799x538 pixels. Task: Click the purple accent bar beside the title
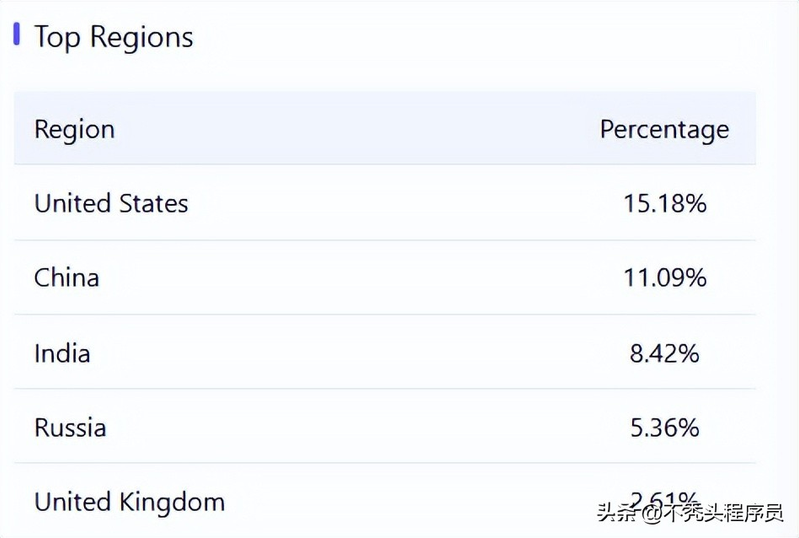tap(16, 35)
